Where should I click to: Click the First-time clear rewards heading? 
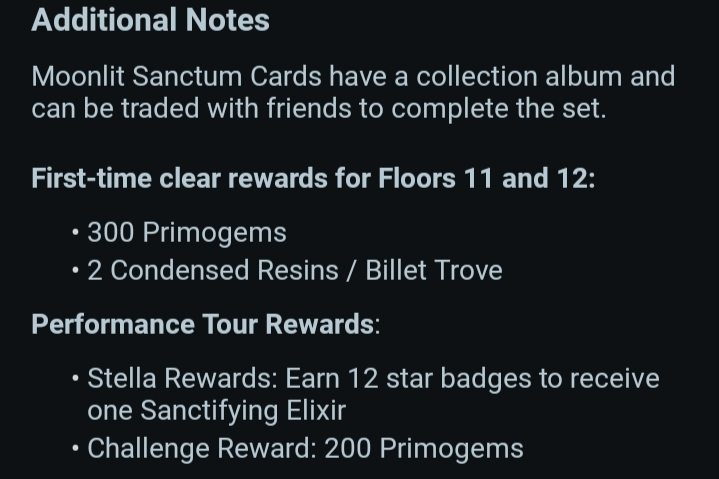tap(313, 178)
